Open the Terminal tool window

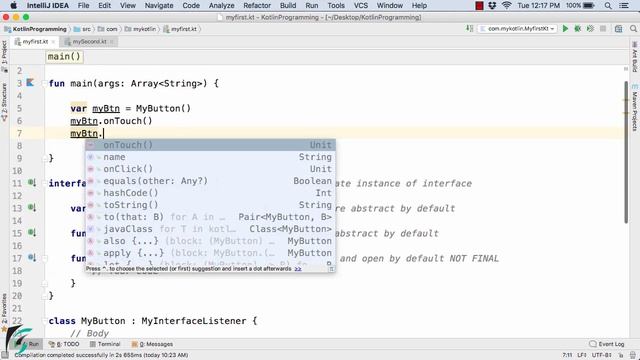point(105,344)
